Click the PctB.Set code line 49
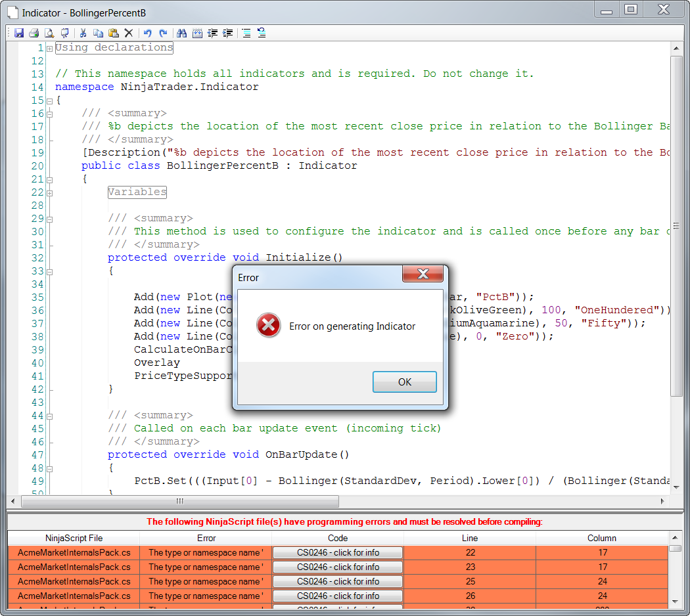 tap(402, 481)
